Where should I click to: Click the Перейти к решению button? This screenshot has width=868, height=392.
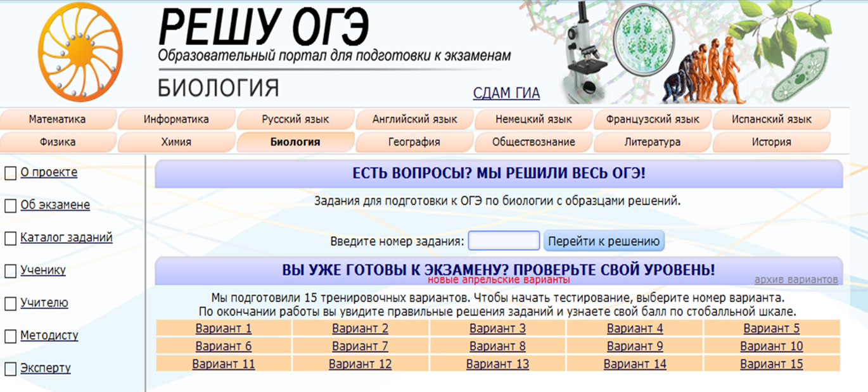point(604,241)
